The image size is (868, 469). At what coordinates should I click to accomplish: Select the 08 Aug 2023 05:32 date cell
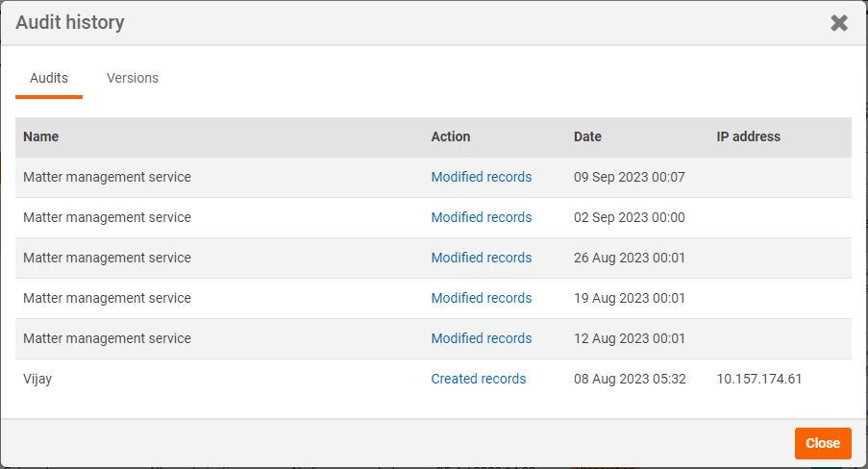click(630, 380)
